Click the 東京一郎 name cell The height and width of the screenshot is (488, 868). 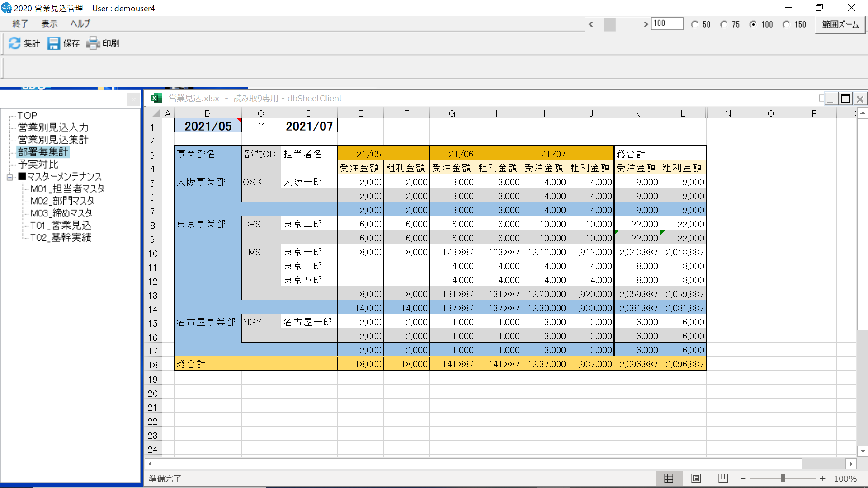[x=309, y=252]
